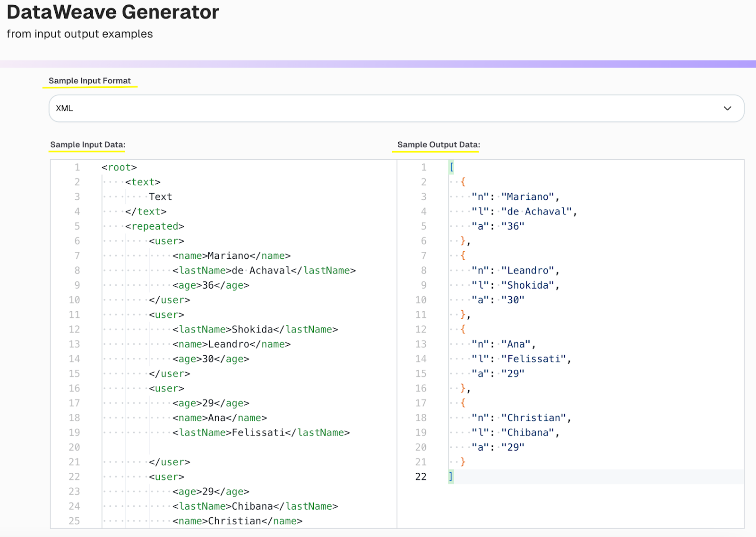This screenshot has height=537, width=756.
Task: Click the <lastName>de Achaval</lastName> line
Action: pos(264,270)
